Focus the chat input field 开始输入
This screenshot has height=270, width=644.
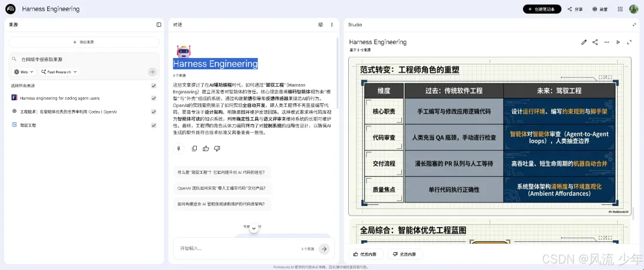coord(238,248)
